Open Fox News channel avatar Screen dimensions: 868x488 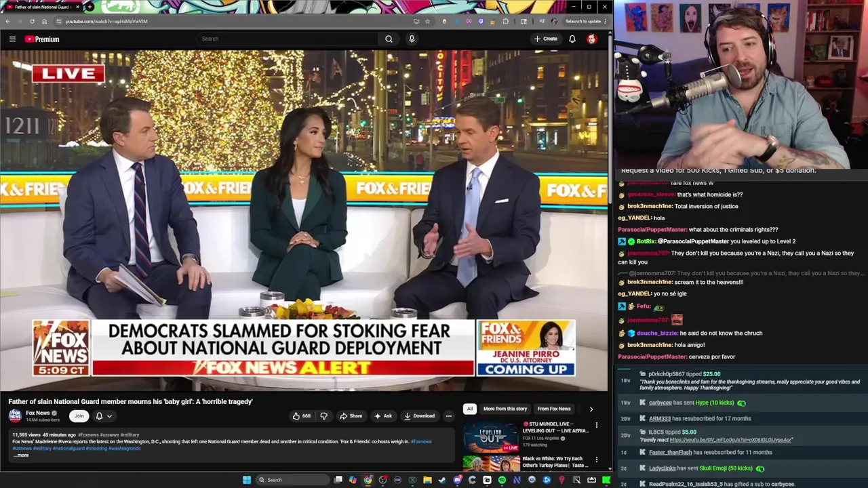click(15, 416)
